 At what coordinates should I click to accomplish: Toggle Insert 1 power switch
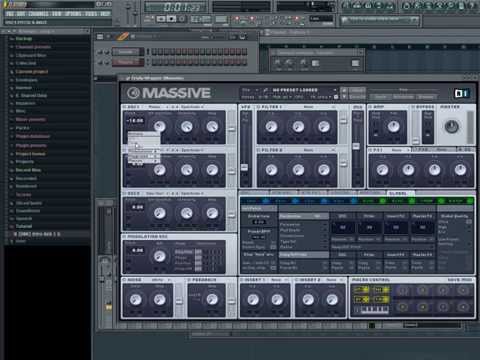242,280
